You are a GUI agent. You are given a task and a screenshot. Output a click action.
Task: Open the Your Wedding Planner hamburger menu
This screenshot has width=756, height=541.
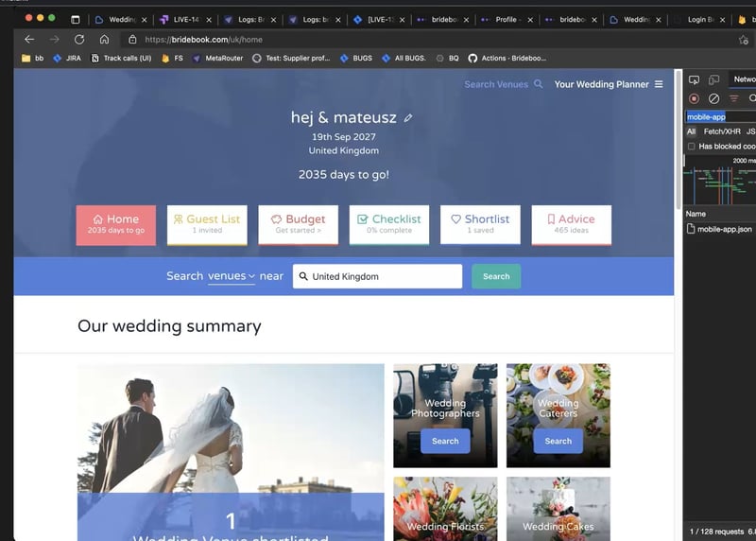tap(659, 84)
